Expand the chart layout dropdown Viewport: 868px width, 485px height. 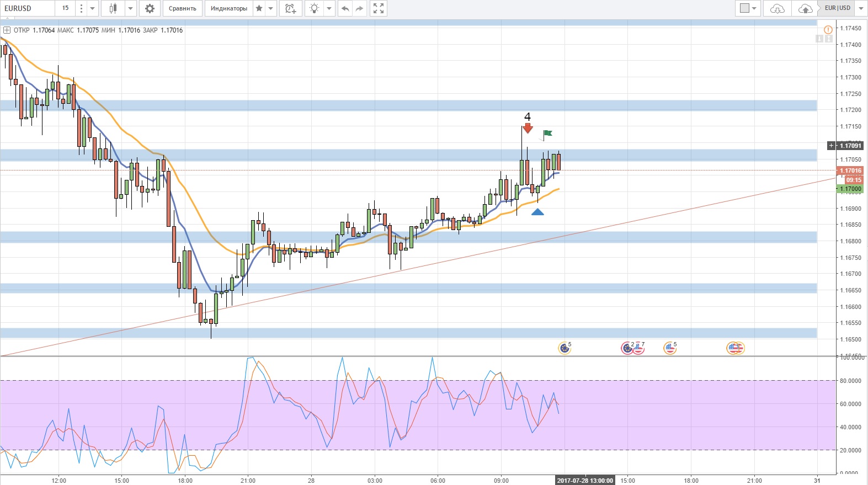tap(755, 8)
